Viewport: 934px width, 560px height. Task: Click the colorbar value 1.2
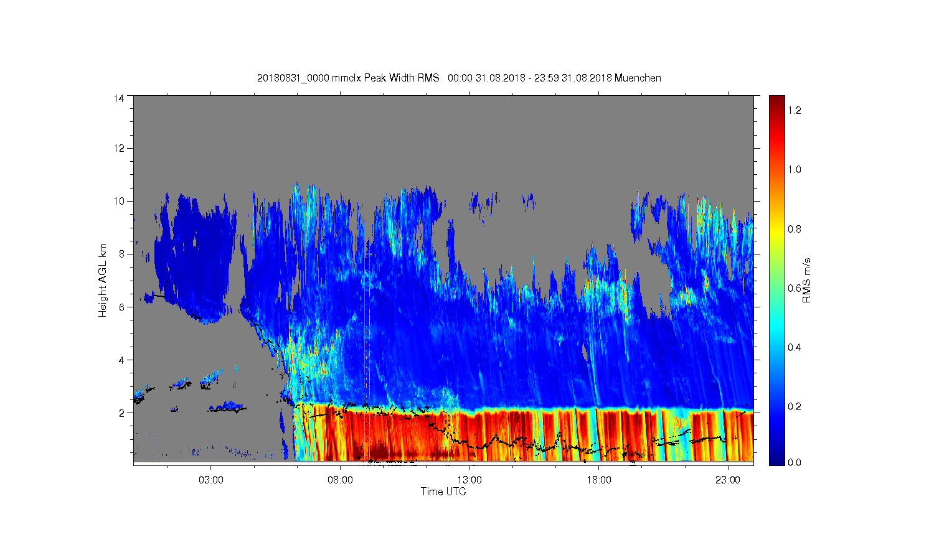(x=795, y=110)
